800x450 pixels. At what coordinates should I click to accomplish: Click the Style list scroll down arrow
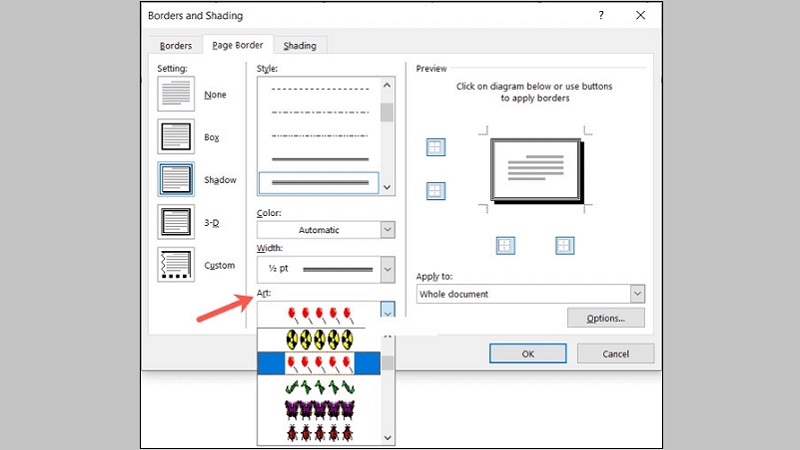coord(387,186)
